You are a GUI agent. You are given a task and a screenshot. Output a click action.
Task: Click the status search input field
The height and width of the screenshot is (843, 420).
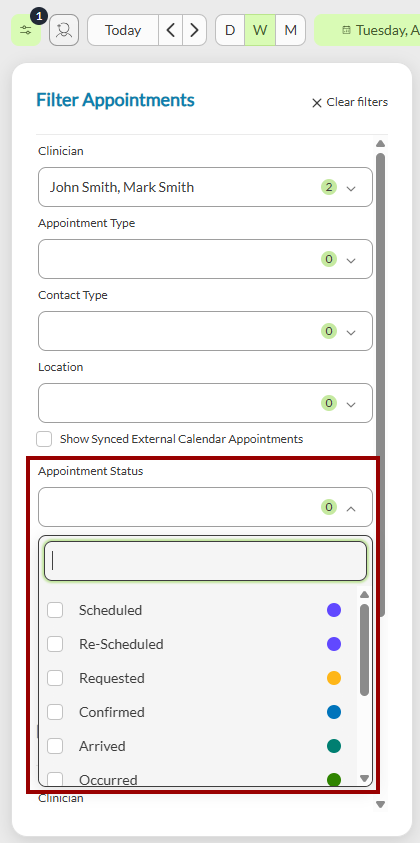point(205,561)
